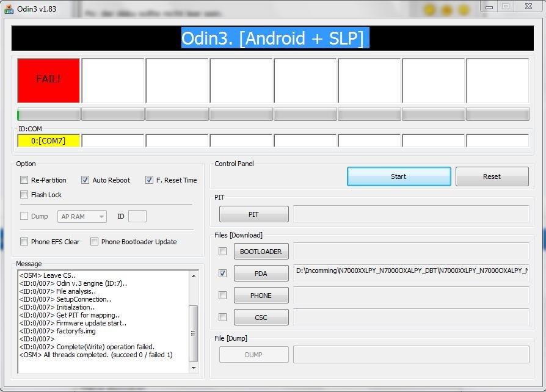Click the Message log scroll up arrow

tap(194, 276)
